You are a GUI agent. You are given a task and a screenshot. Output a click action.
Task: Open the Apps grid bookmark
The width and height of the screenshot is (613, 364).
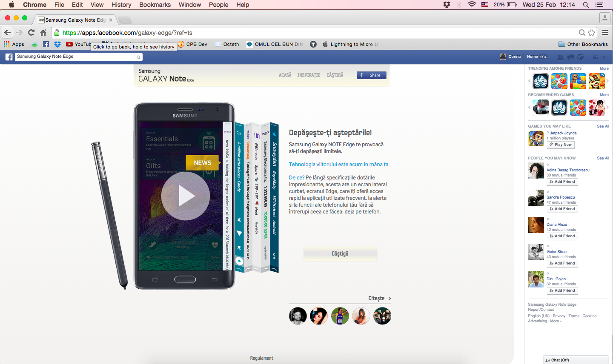[x=14, y=44]
